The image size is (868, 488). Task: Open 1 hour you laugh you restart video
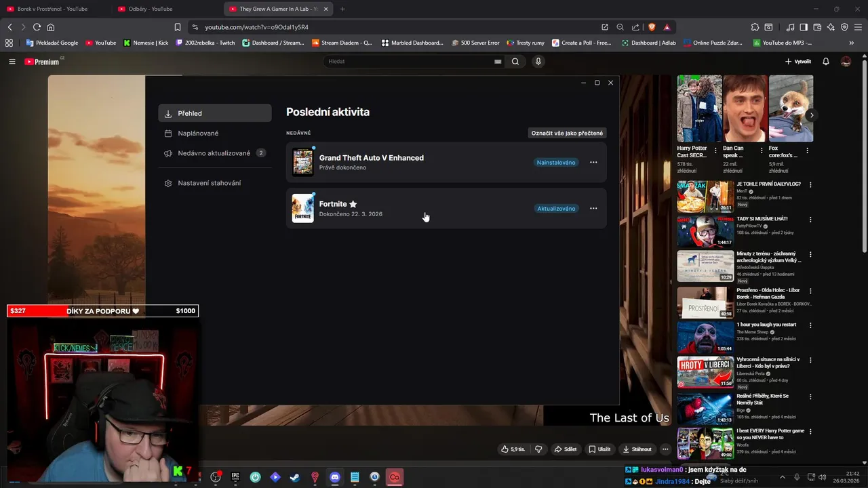point(705,337)
